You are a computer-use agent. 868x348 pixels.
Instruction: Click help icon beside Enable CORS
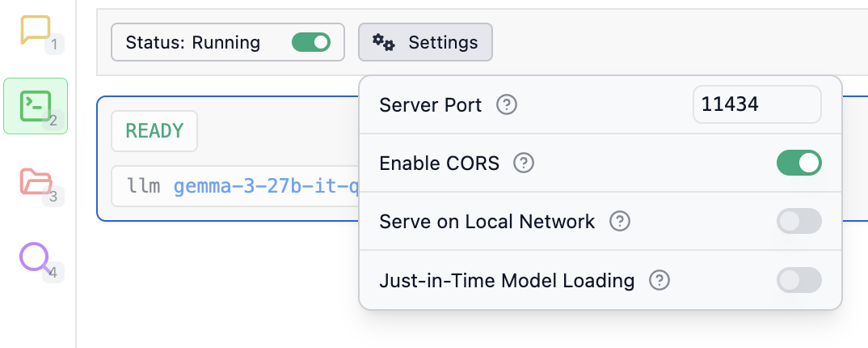tap(524, 163)
